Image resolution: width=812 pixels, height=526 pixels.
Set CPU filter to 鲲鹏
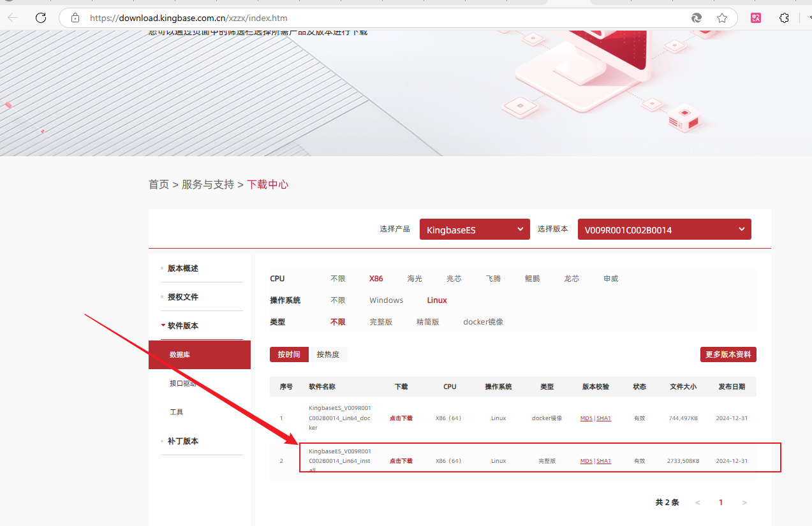coord(532,279)
